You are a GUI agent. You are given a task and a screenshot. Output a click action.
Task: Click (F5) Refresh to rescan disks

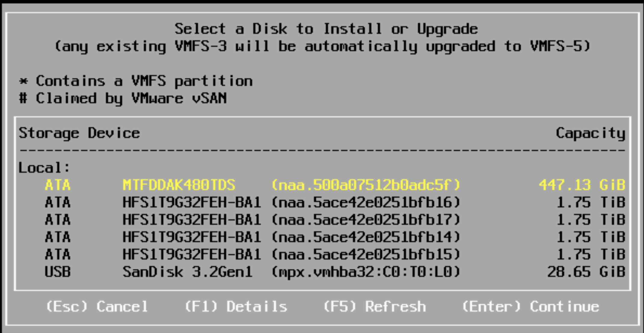pos(374,307)
